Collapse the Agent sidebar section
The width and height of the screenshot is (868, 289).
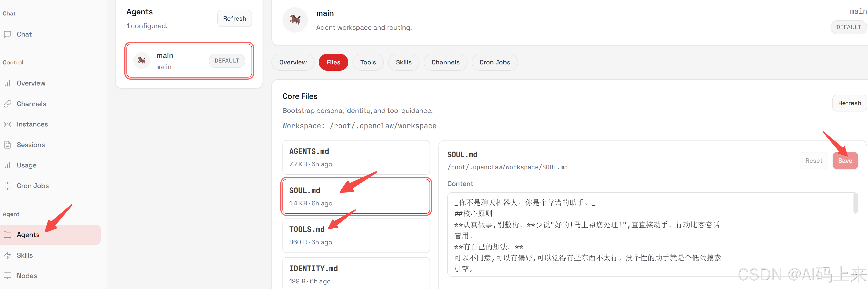pos(94,214)
